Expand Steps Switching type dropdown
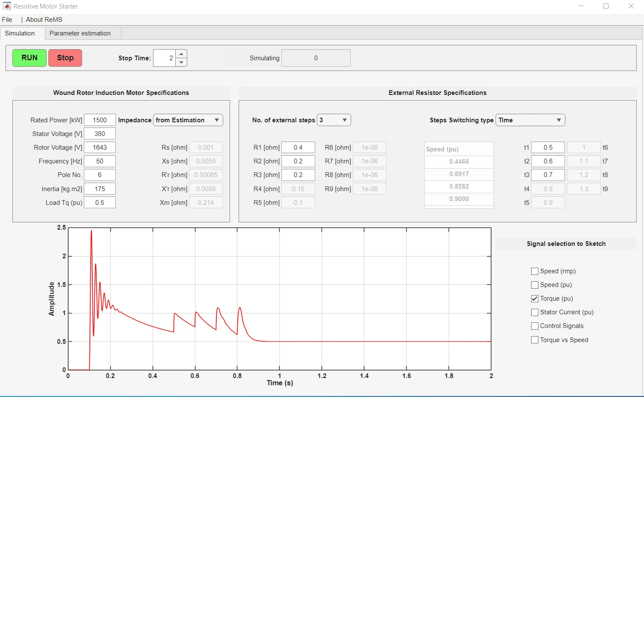The image size is (644, 644). point(530,120)
